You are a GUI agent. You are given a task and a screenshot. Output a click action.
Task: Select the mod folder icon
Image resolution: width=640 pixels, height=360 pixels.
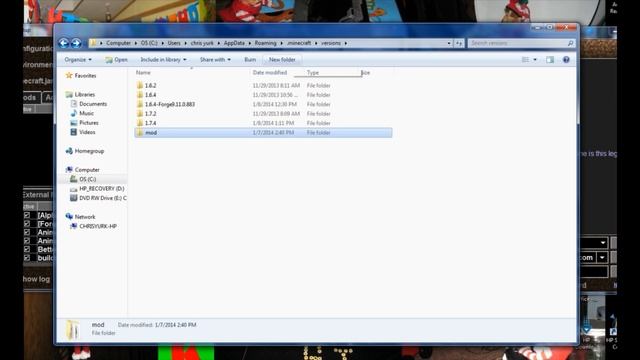tap(140, 132)
